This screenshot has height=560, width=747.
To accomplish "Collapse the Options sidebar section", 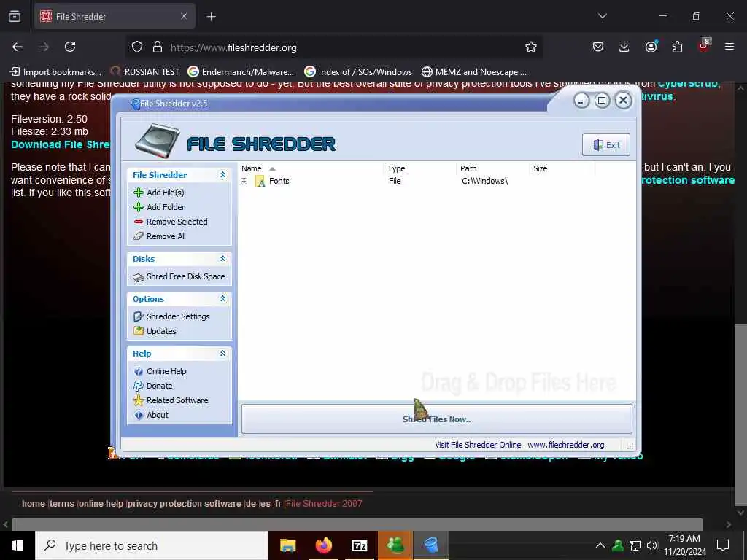I will (222, 298).
